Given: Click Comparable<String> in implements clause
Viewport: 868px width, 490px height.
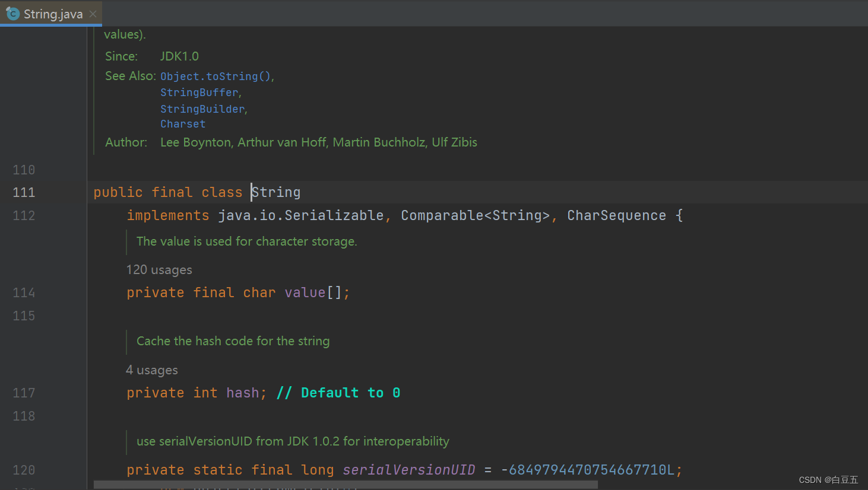Looking at the screenshot, I should pyautogui.click(x=476, y=215).
